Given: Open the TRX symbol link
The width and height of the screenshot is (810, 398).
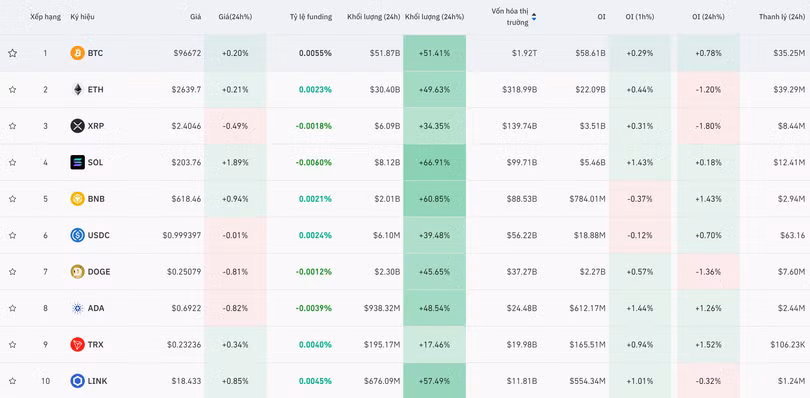Looking at the screenshot, I should click(95, 345).
